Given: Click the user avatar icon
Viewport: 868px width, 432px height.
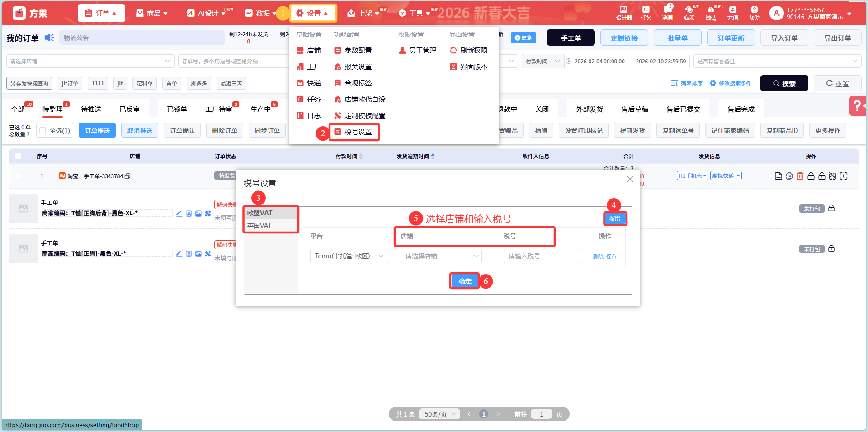Looking at the screenshot, I should 776,13.
